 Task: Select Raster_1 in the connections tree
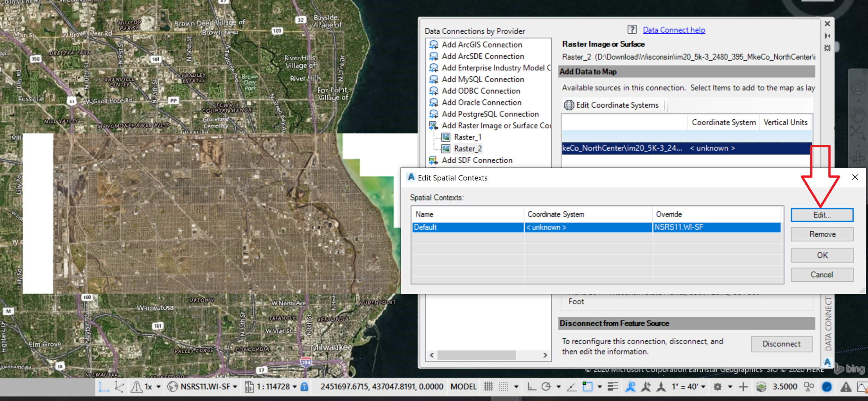pyautogui.click(x=468, y=137)
